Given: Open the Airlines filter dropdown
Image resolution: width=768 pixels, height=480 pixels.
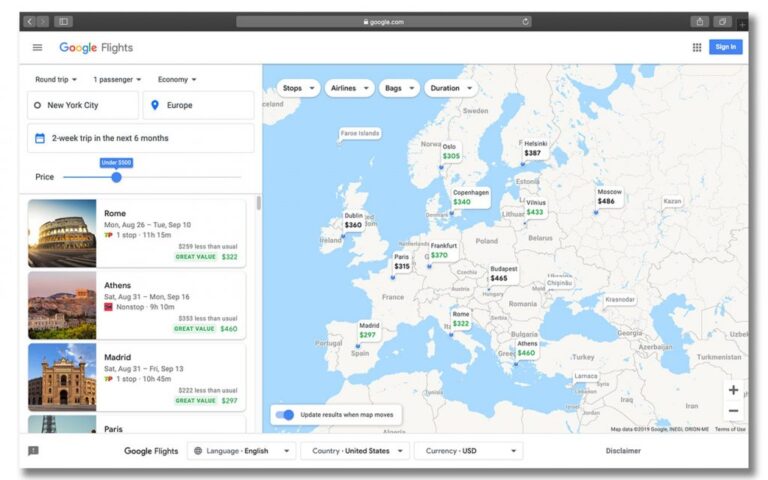Looking at the screenshot, I should pyautogui.click(x=349, y=88).
